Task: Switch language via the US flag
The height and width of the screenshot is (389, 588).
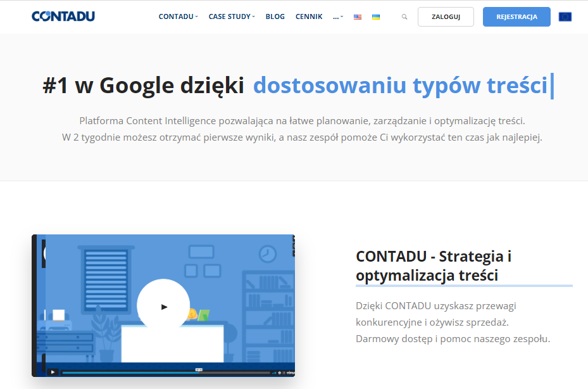Action: point(358,17)
